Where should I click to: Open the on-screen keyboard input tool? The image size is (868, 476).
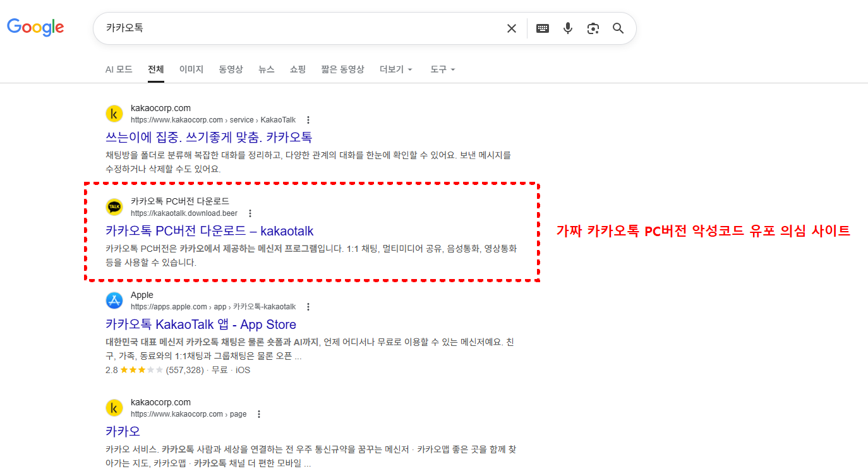pos(543,28)
